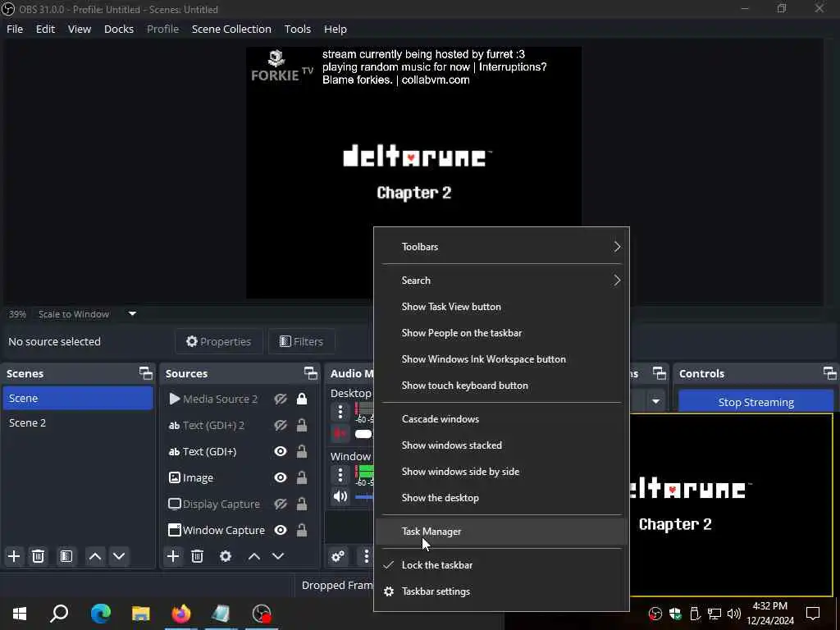
Task: Toggle lock on Window Capture source
Action: [x=302, y=531]
